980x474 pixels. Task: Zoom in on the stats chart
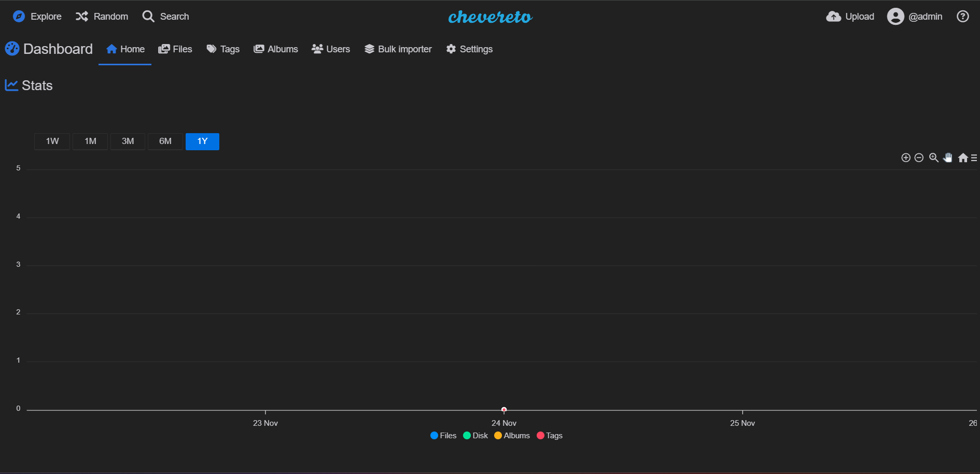point(906,157)
